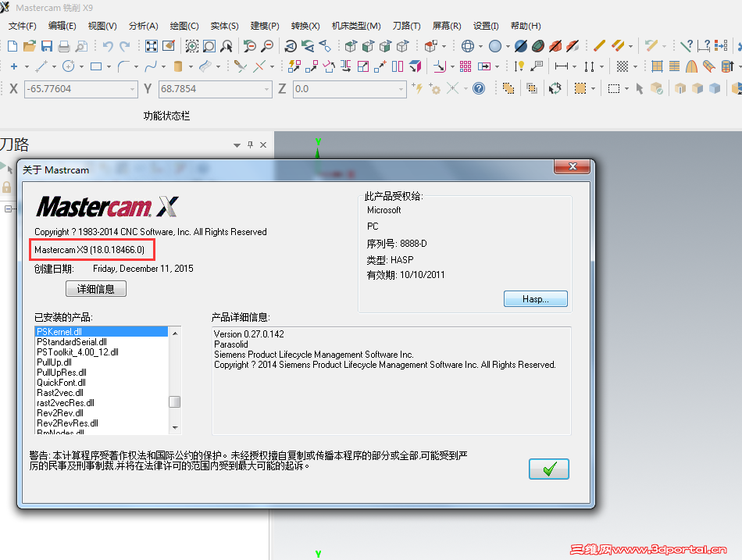Click the installed products scroll down arrow

(175, 428)
